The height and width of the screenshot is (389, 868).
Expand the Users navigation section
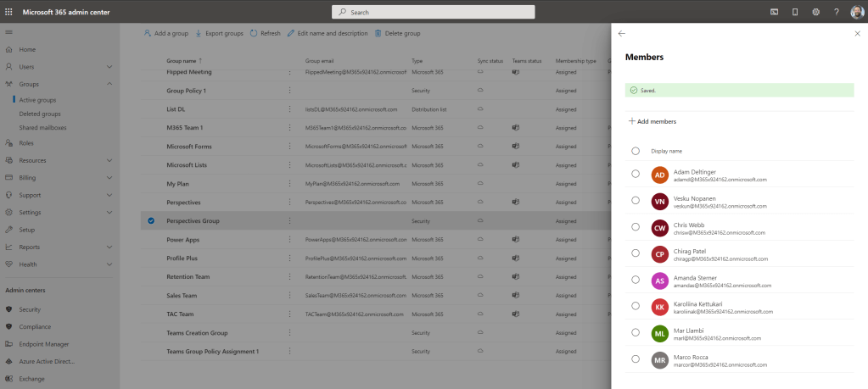click(x=109, y=66)
